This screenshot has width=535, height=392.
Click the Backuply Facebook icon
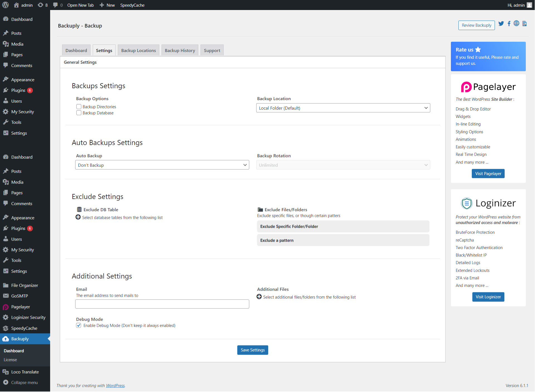tap(509, 23)
